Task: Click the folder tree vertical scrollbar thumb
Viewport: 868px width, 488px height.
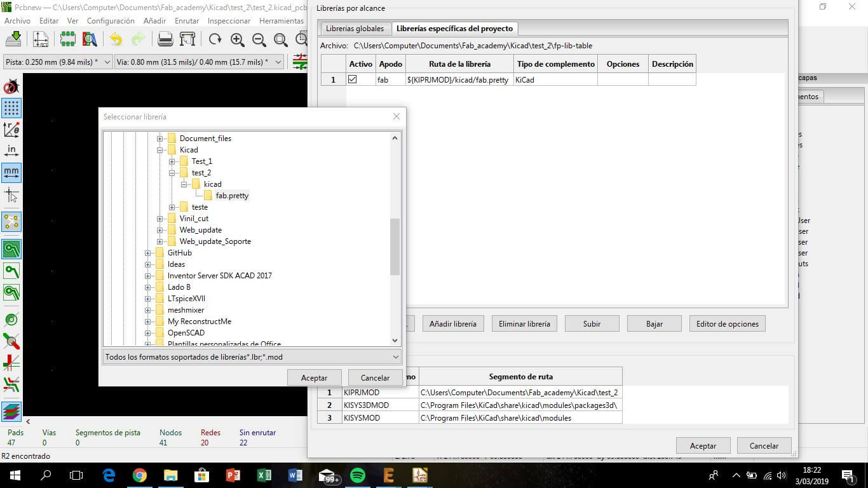Action: tap(395, 247)
